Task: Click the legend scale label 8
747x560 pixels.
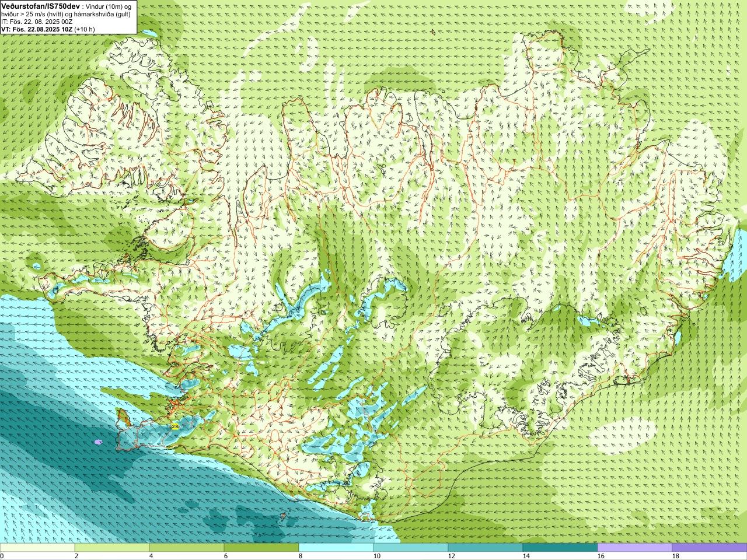Action: 301,556
